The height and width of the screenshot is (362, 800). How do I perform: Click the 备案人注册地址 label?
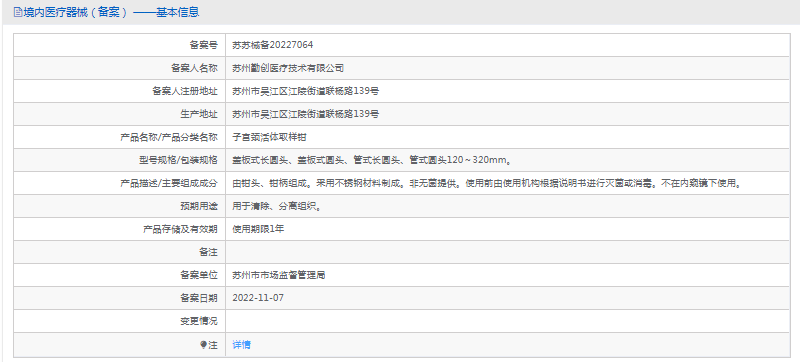(185, 91)
